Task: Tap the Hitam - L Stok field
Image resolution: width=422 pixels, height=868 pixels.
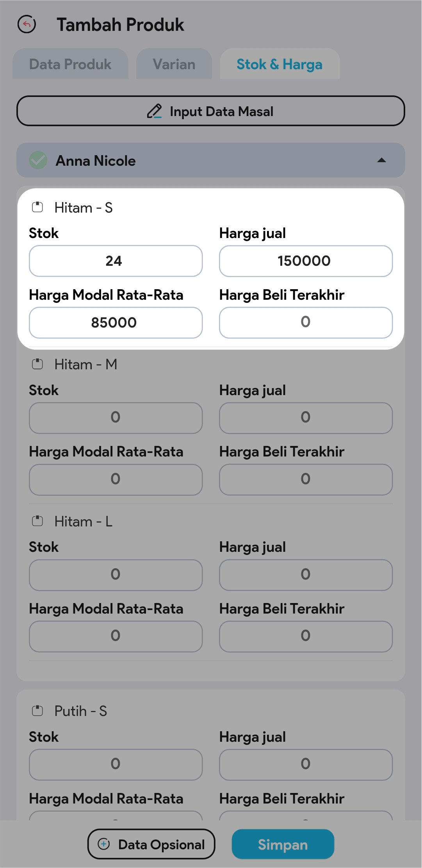Action: 116,575
